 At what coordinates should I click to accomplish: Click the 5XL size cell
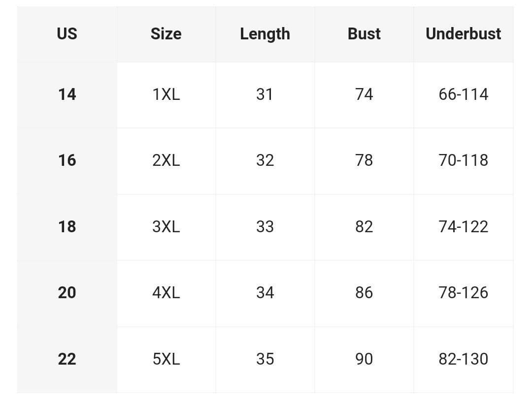166,359
